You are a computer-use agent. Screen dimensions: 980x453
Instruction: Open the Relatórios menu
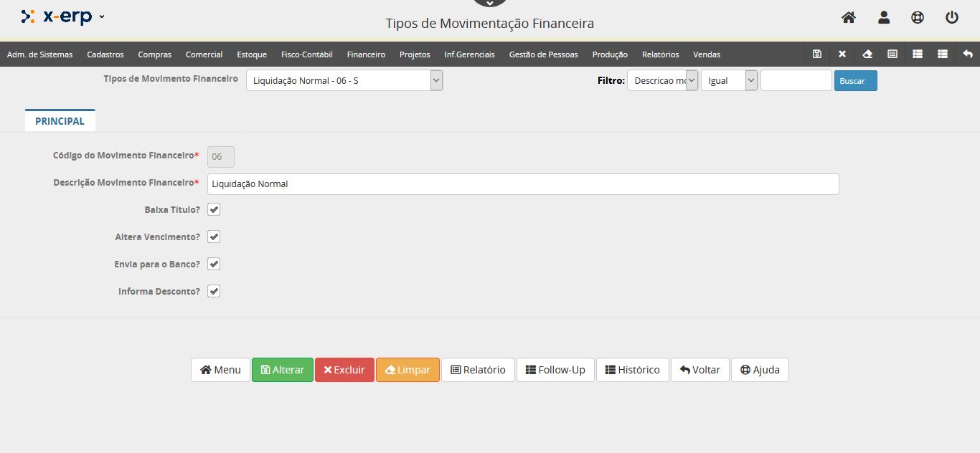click(660, 54)
